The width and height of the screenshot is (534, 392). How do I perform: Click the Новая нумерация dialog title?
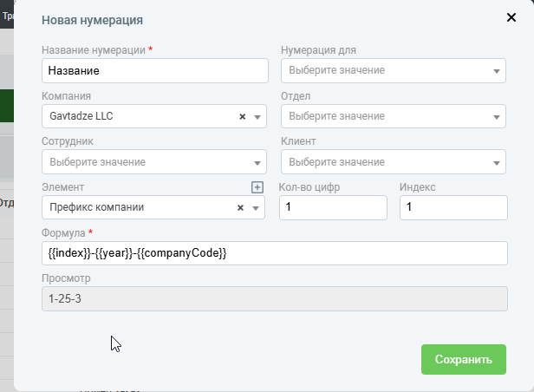pyautogui.click(x=93, y=20)
